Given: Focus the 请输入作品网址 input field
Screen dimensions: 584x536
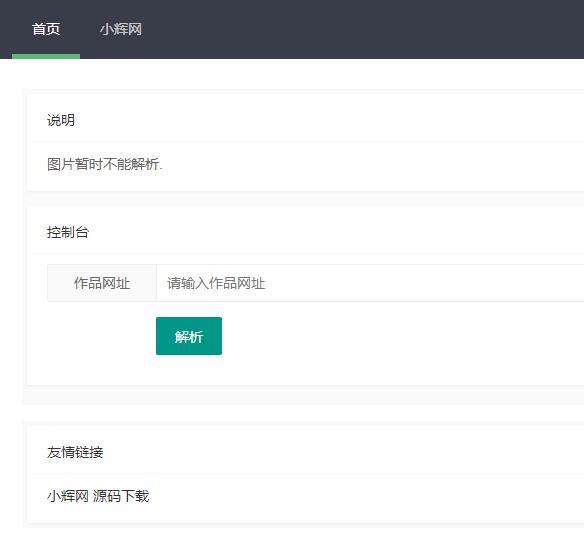Looking at the screenshot, I should [370, 283].
